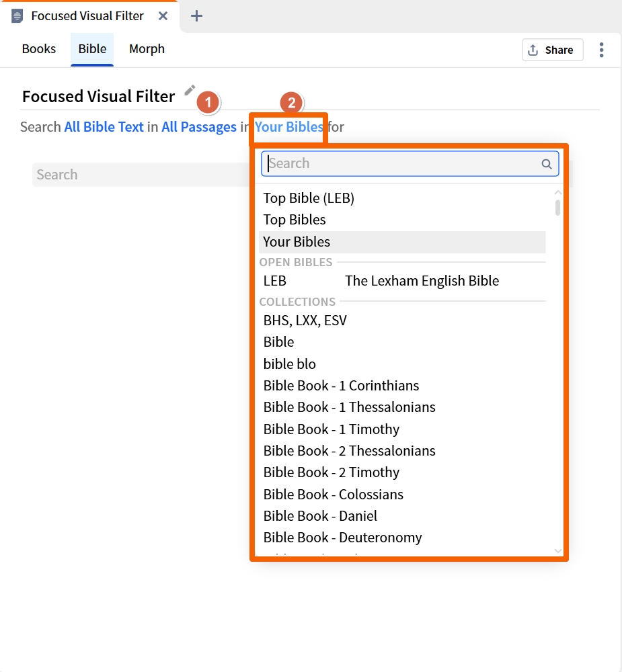Select the Top Bibles option
Image resolution: width=622 pixels, height=672 pixels.
coord(402,220)
